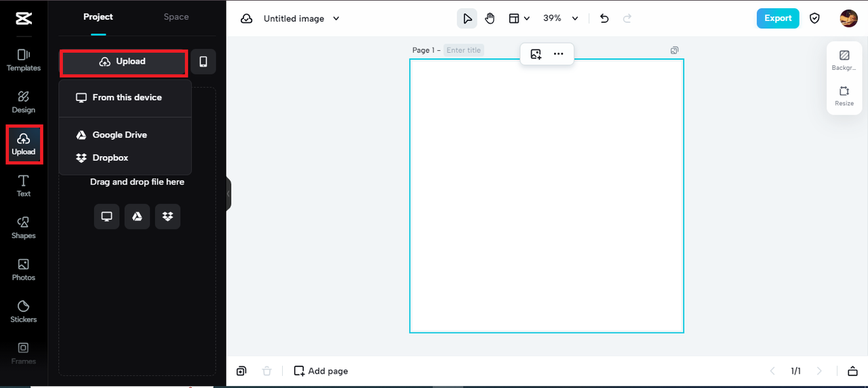Open the Stickers sidebar panel
868x388 pixels.
click(24, 311)
